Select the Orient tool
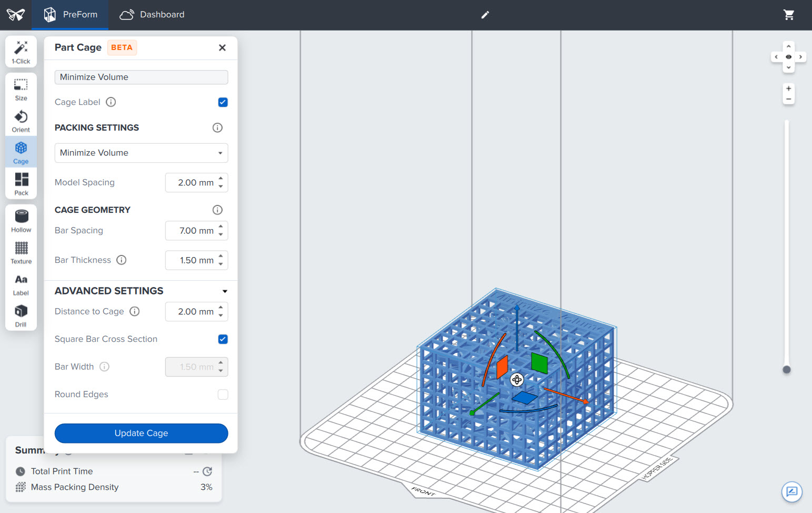Screen dimensions: 812x513 [21, 120]
